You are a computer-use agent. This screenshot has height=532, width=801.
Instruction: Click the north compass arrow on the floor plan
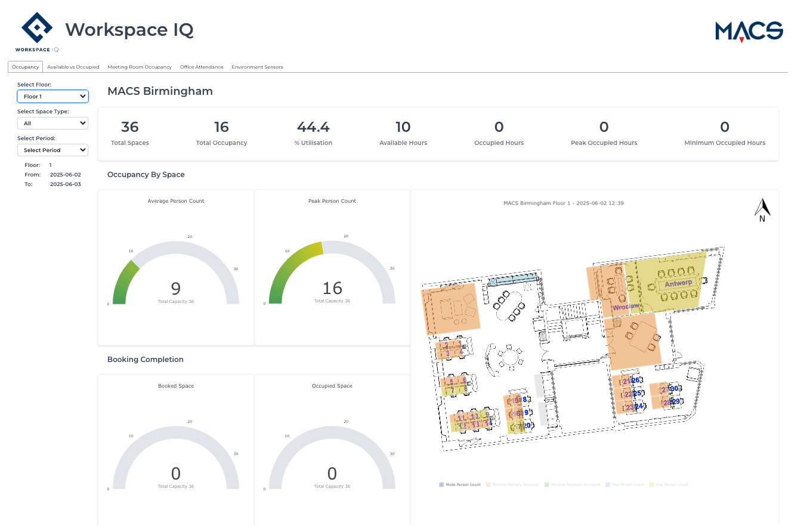762,210
